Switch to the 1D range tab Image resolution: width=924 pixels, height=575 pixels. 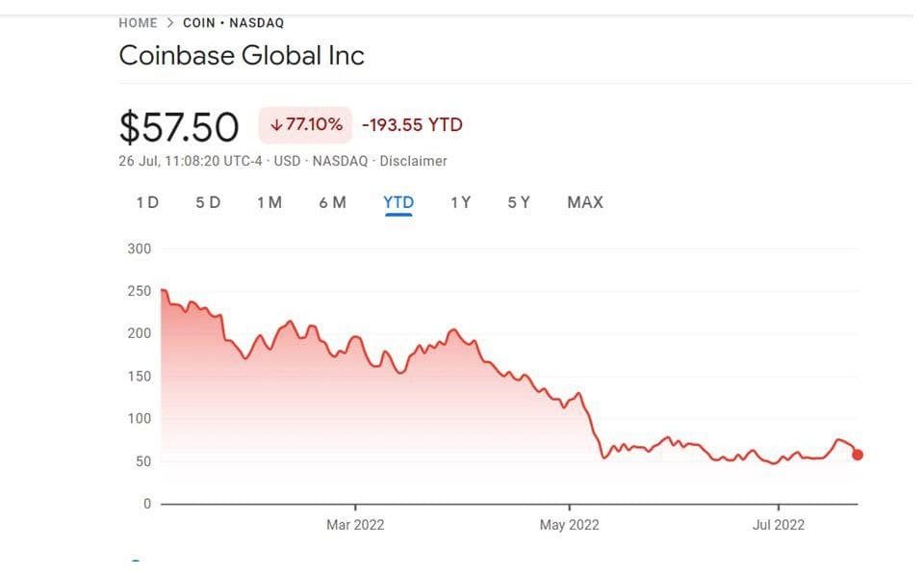(147, 202)
